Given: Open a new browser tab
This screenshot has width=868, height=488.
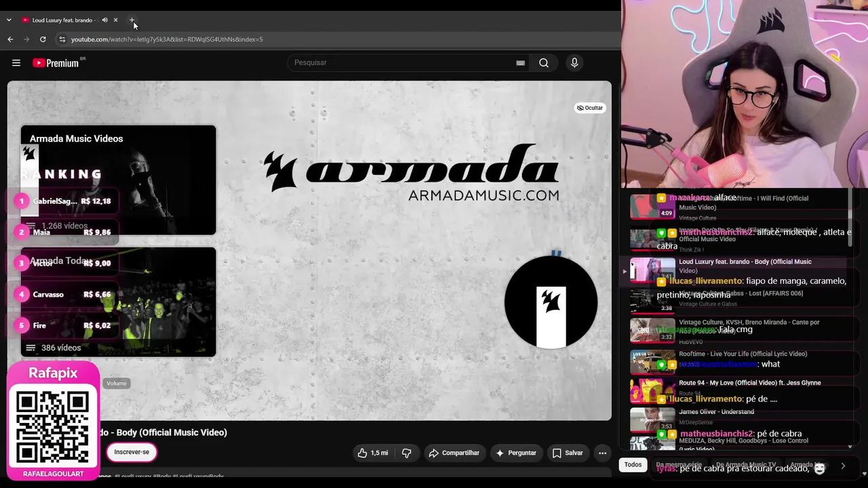Looking at the screenshot, I should (x=132, y=20).
